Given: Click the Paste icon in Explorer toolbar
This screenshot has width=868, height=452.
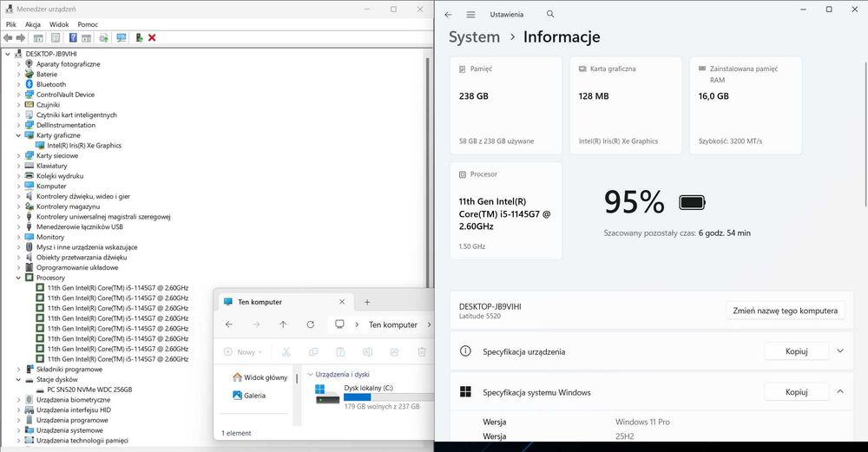Looking at the screenshot, I should (340, 352).
